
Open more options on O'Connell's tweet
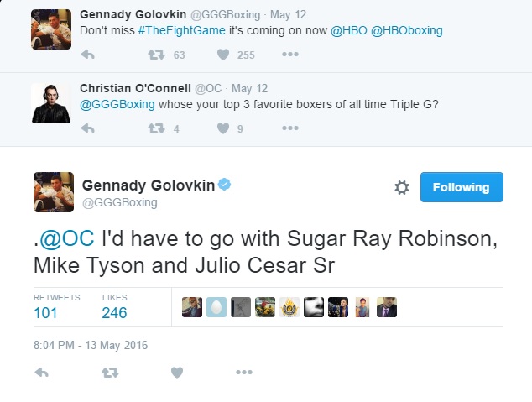point(289,129)
